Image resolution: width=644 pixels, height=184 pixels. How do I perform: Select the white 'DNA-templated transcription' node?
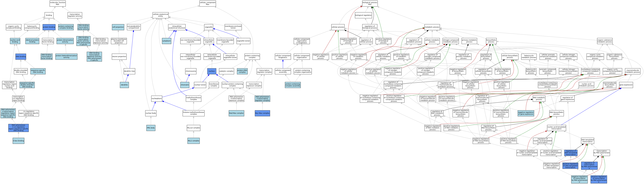point(587,141)
